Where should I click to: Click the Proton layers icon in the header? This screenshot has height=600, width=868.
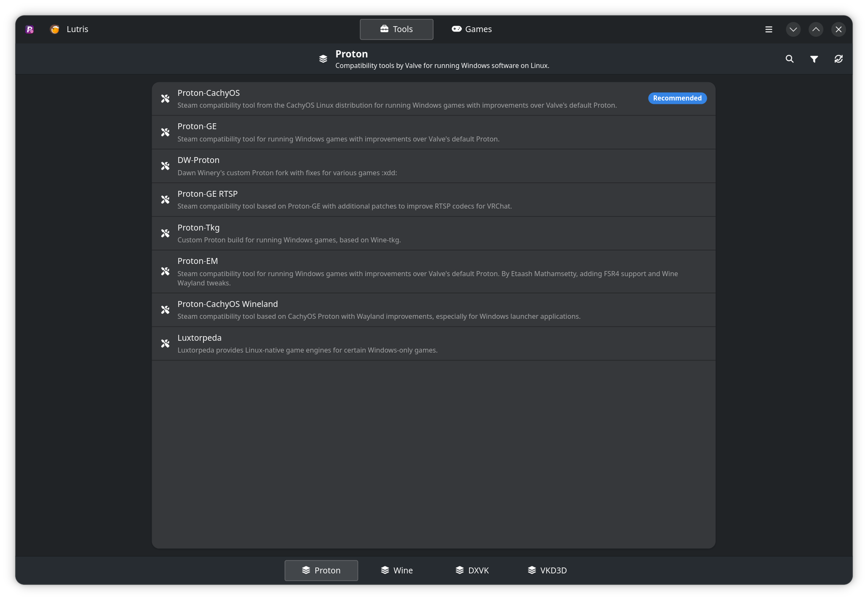tap(323, 59)
